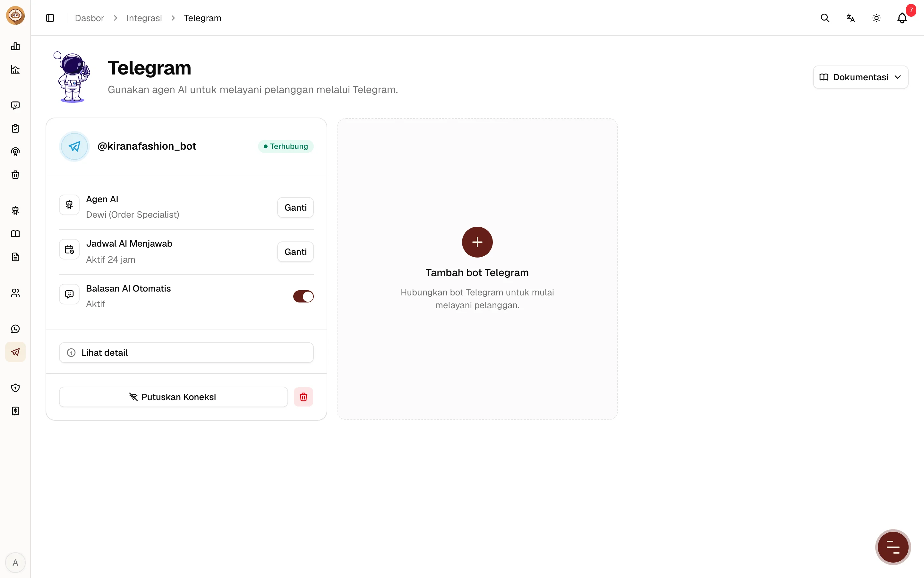Open the line chart analytics icon
The height and width of the screenshot is (578, 924).
15,70
